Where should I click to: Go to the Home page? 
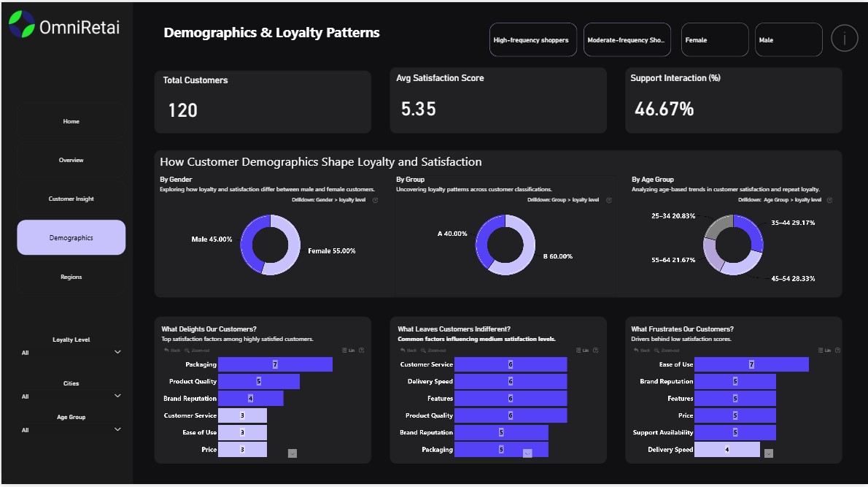tap(71, 121)
